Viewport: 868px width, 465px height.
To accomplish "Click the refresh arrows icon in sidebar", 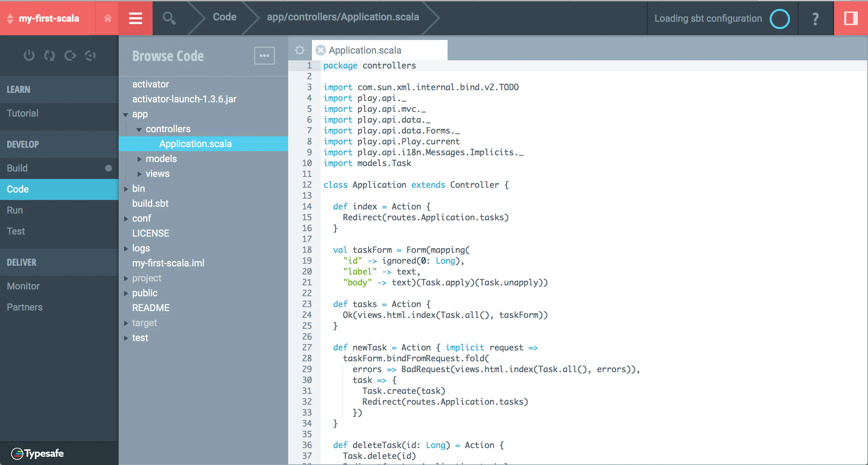I will coord(50,55).
